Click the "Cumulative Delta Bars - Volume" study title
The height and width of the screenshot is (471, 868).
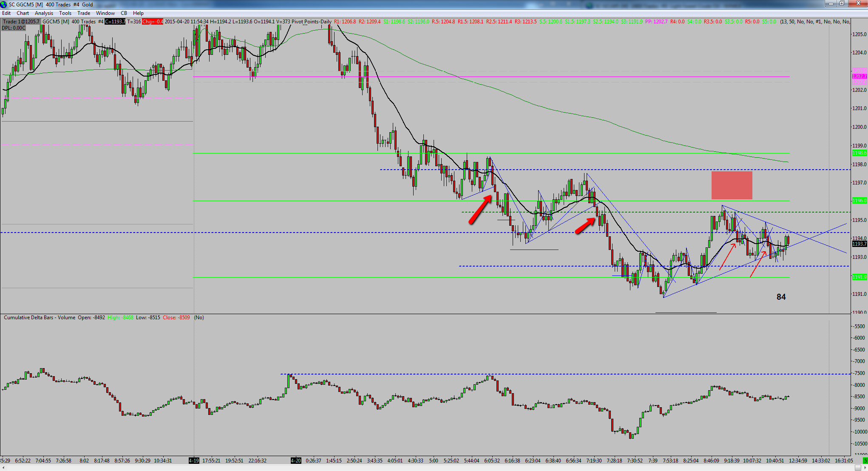coord(40,318)
